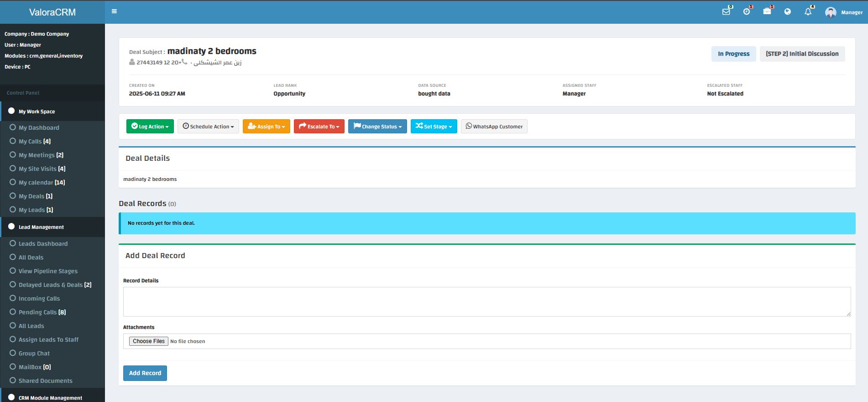This screenshot has height=402, width=868.
Task: Click the circle icon next to My Site Visits
Action: coord(13,169)
